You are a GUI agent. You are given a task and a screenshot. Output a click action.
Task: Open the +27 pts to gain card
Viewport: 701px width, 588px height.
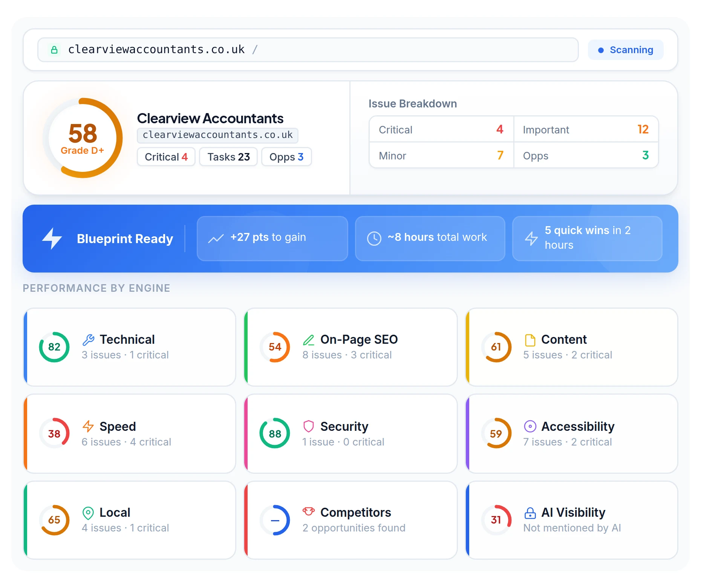(x=272, y=238)
